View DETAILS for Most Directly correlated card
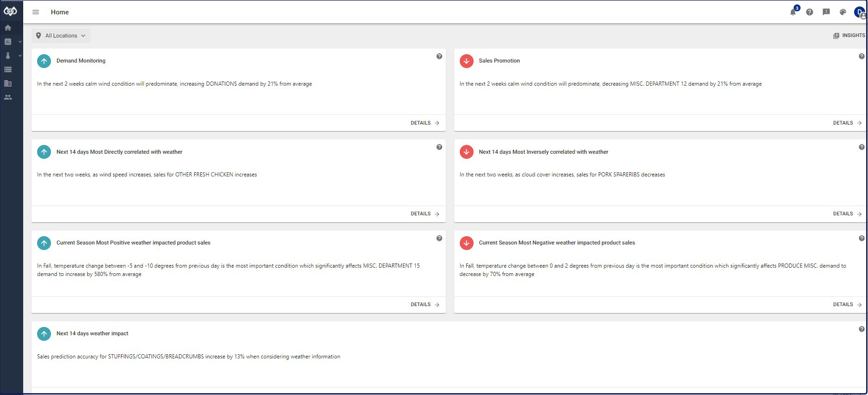868x395 pixels. click(x=425, y=214)
